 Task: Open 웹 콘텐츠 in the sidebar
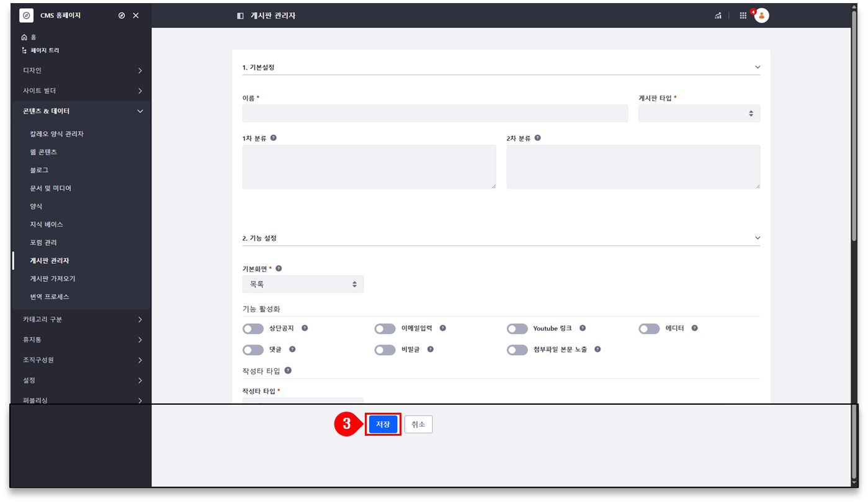pyautogui.click(x=43, y=152)
